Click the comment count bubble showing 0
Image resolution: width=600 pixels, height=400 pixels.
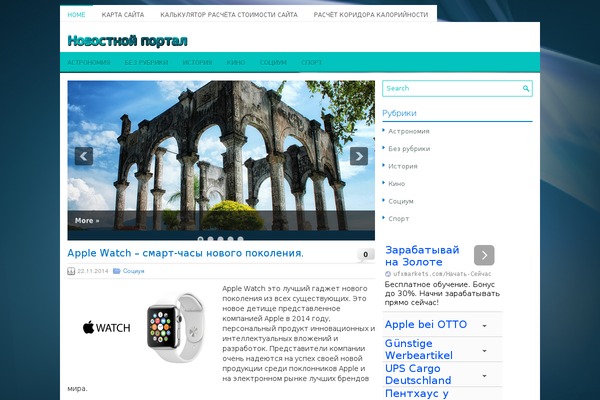(366, 255)
